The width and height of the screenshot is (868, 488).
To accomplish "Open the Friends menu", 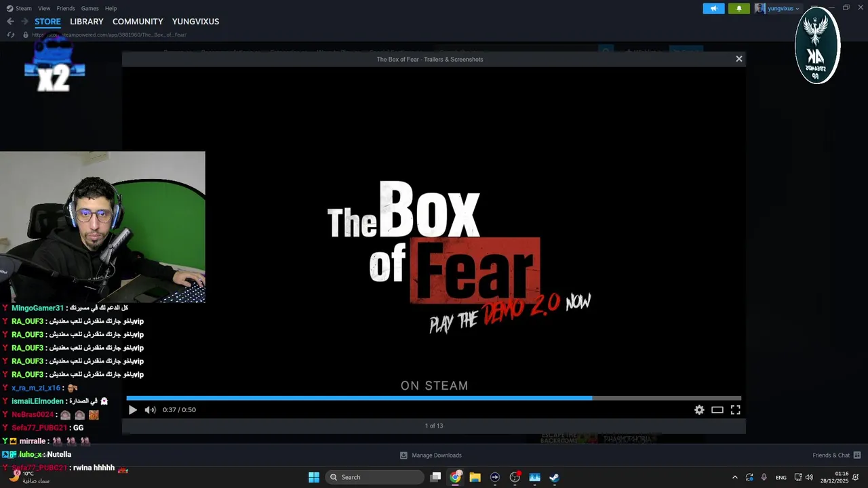I will 66,8.
